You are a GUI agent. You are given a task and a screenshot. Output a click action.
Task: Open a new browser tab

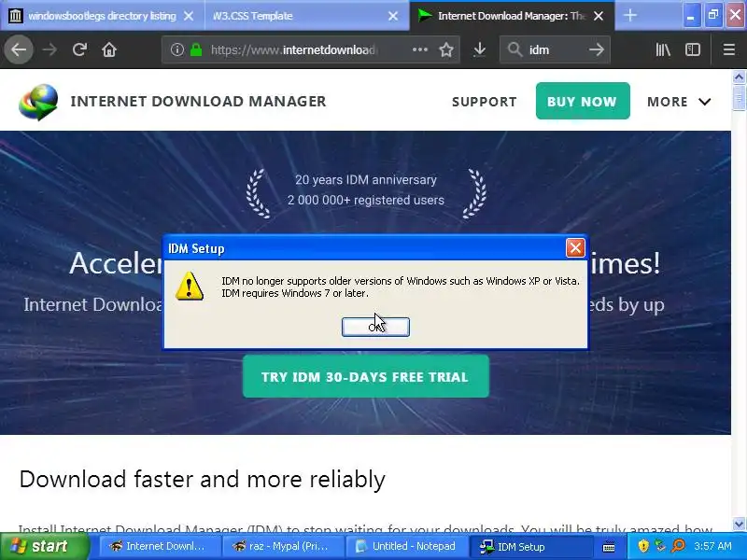click(629, 16)
